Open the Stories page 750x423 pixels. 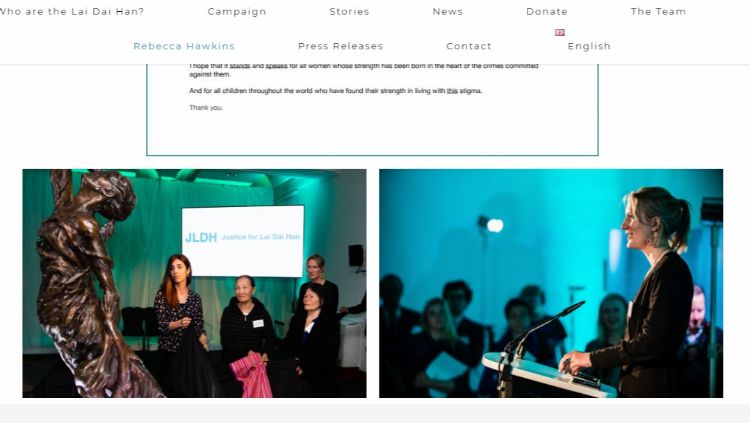point(349,11)
